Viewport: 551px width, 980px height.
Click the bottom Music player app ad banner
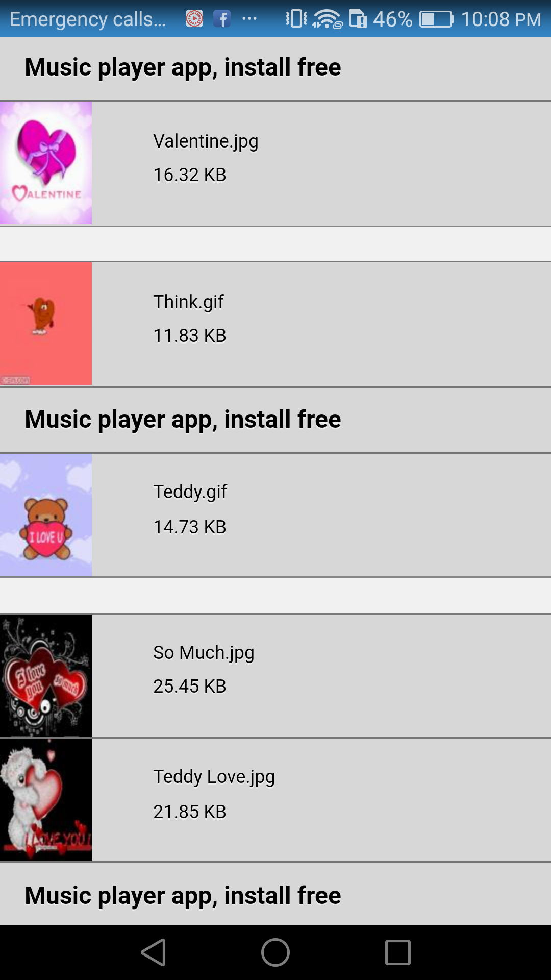[275, 894]
